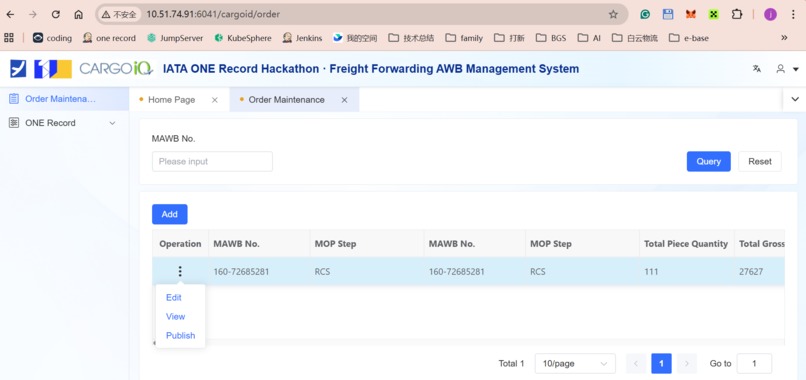
Task: Open coding bookmark
Action: click(52, 38)
